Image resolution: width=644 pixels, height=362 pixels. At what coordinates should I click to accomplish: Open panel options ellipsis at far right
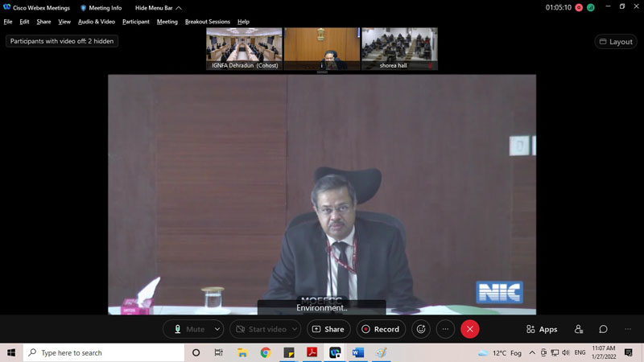pos(628,329)
